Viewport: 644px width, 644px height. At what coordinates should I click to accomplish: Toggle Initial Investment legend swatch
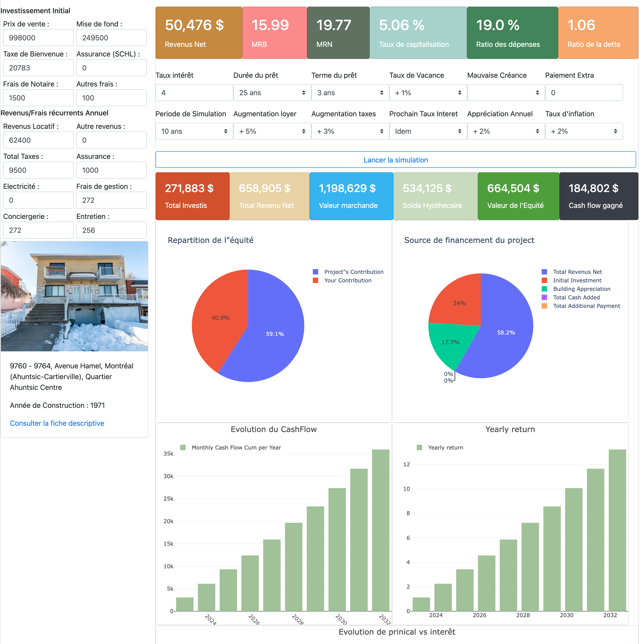(x=544, y=280)
